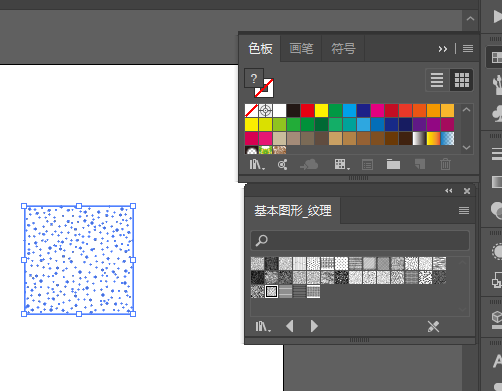
Task: Open 基本图形_纹理 panel flyout menu
Action: pos(464,210)
